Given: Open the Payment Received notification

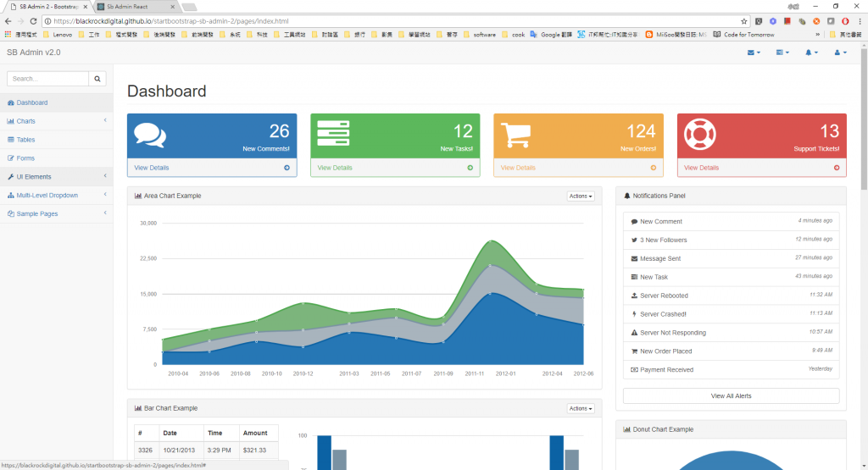Looking at the screenshot, I should pos(731,369).
